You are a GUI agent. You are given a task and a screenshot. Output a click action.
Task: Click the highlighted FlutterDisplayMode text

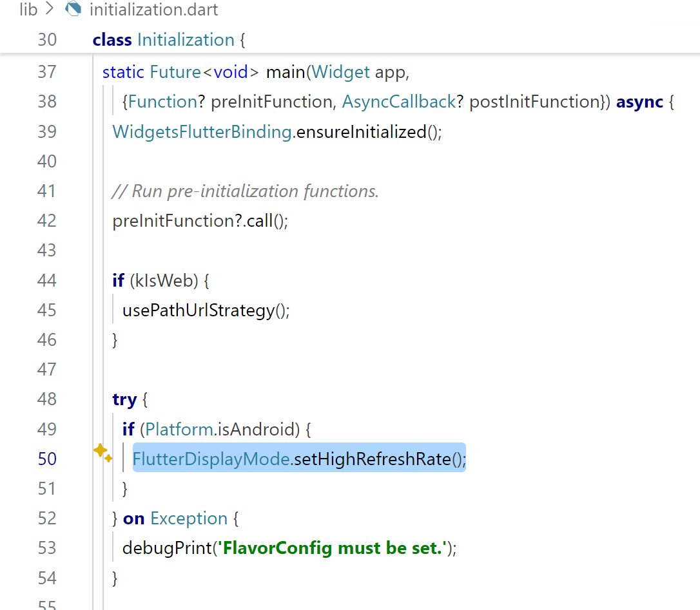tap(211, 459)
